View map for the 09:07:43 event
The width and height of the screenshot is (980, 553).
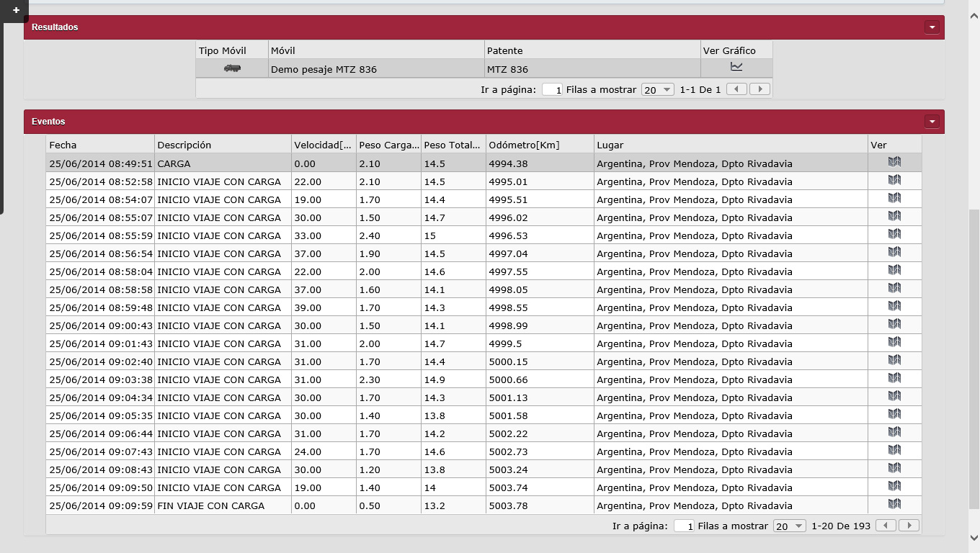895,450
